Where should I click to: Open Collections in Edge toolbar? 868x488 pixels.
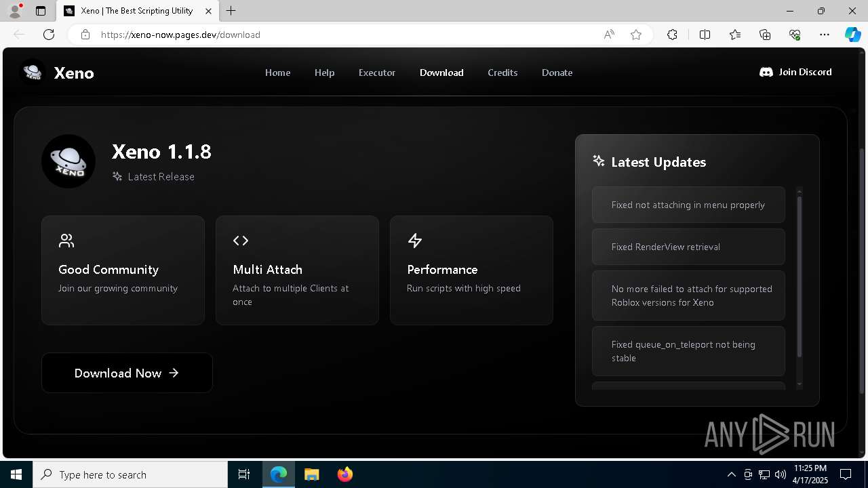pos(765,35)
